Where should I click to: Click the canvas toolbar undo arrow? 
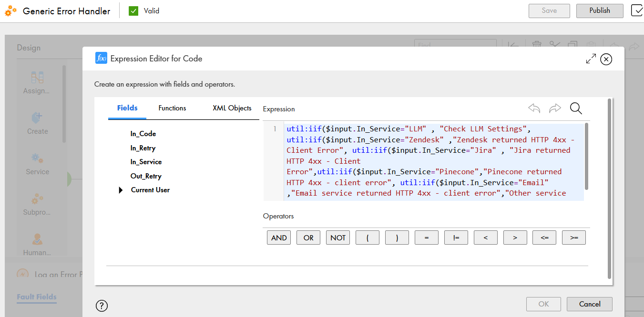pos(615,46)
